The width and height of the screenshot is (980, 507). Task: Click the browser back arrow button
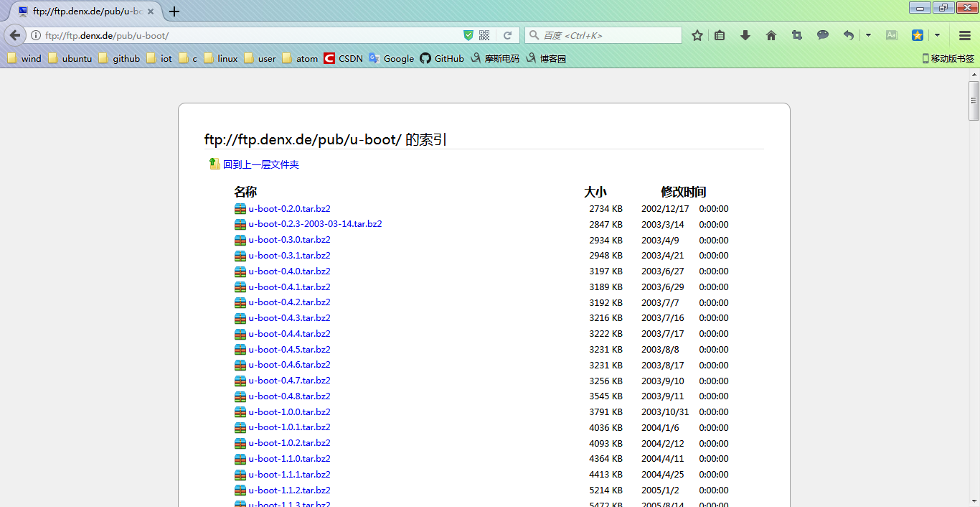point(15,35)
